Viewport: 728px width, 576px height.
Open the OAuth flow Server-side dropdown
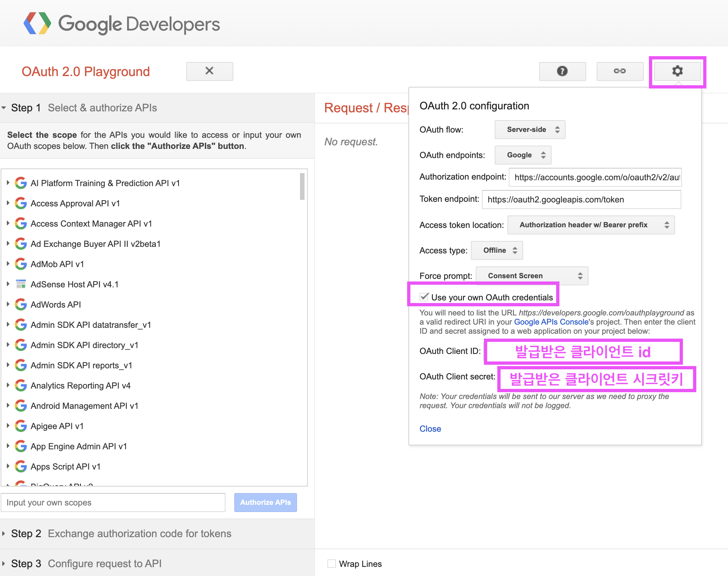[x=530, y=130]
